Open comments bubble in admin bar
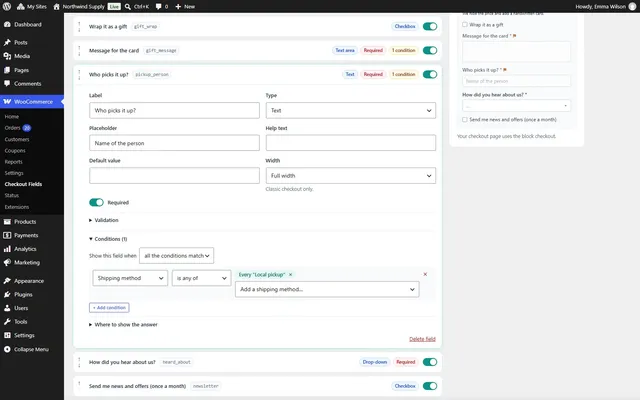 [x=159, y=7]
